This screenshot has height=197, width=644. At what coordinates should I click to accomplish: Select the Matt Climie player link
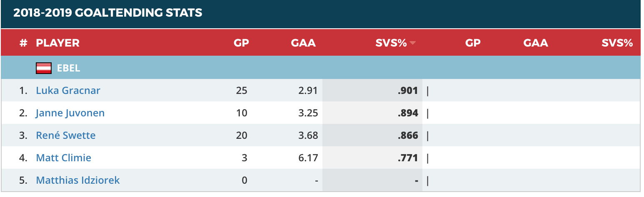(x=63, y=158)
